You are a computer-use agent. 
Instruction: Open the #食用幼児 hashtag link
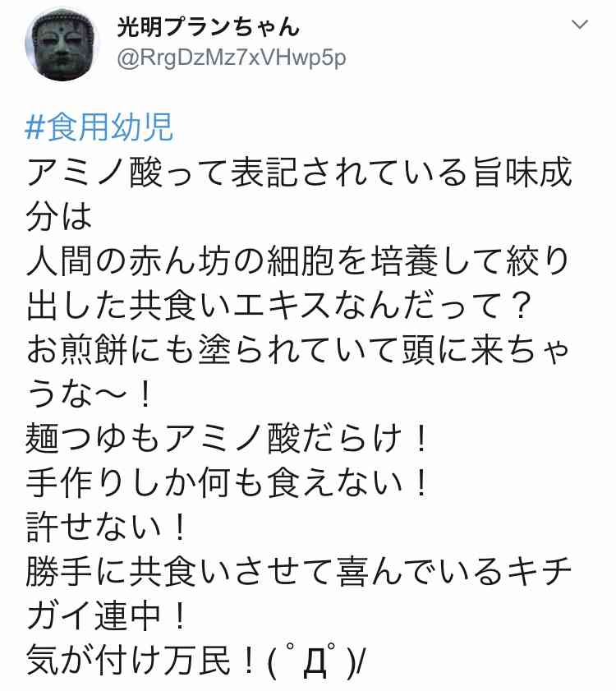coord(99,127)
